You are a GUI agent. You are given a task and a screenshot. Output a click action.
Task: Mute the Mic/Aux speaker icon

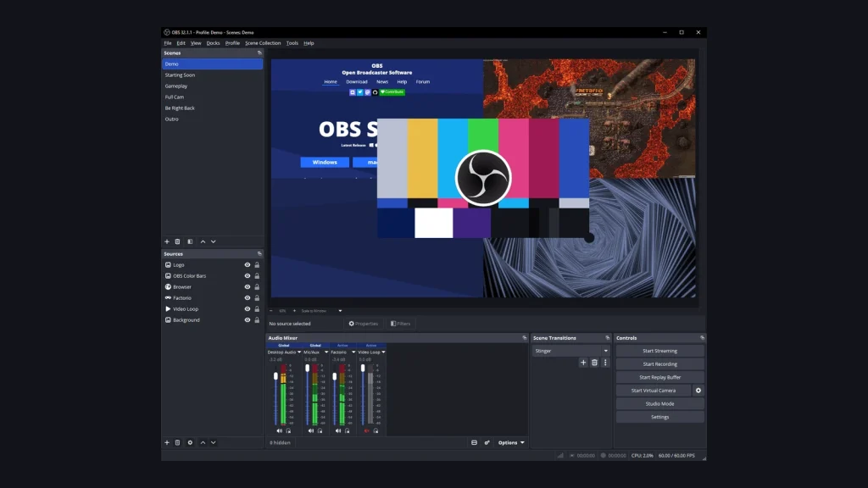[310, 431]
